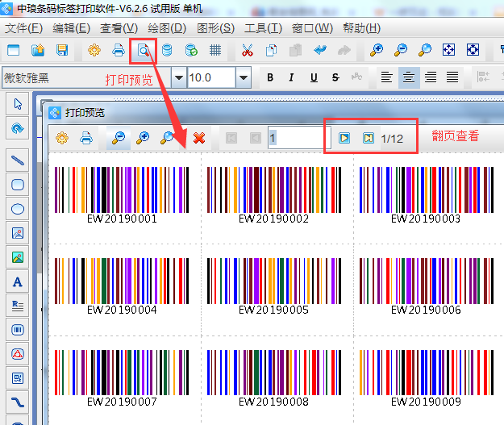
Task: Choose the ellipse shape tool
Action: 18,209
